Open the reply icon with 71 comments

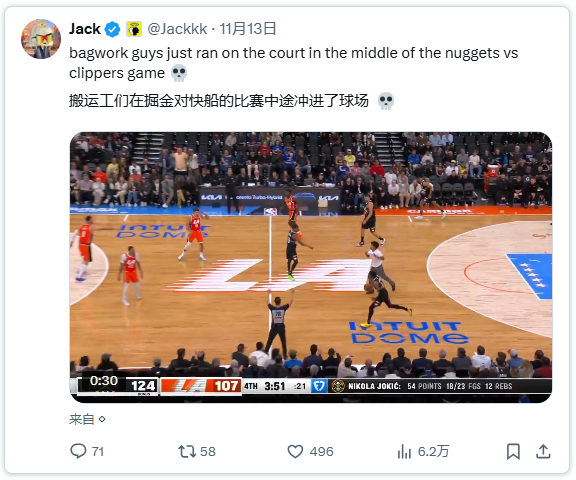(78, 451)
